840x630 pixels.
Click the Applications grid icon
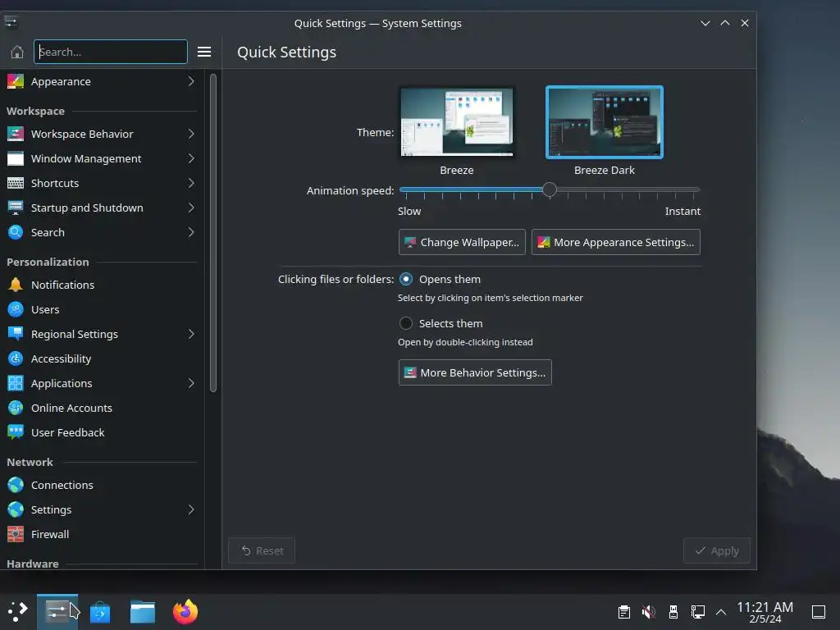coord(16,384)
